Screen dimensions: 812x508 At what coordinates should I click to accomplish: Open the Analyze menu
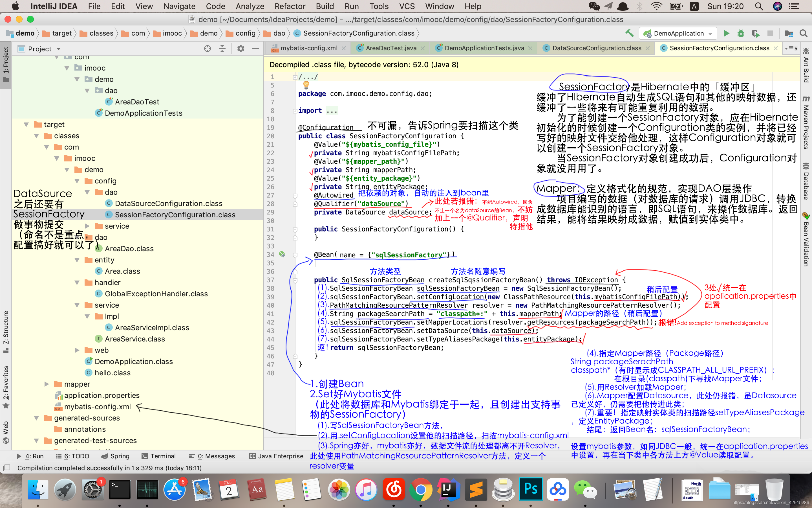point(250,6)
